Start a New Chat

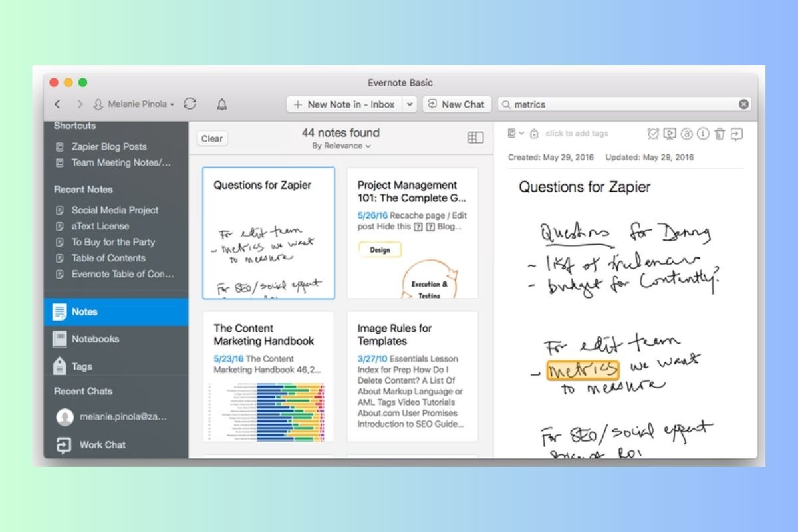tap(457, 104)
